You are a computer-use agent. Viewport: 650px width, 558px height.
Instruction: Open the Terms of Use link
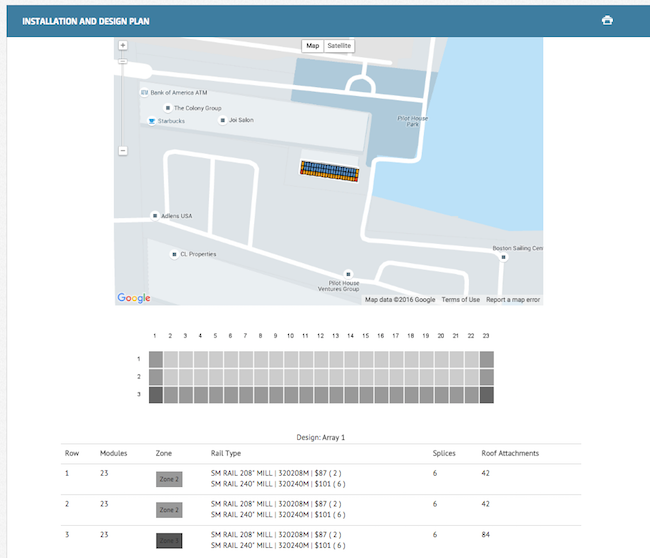(460, 299)
